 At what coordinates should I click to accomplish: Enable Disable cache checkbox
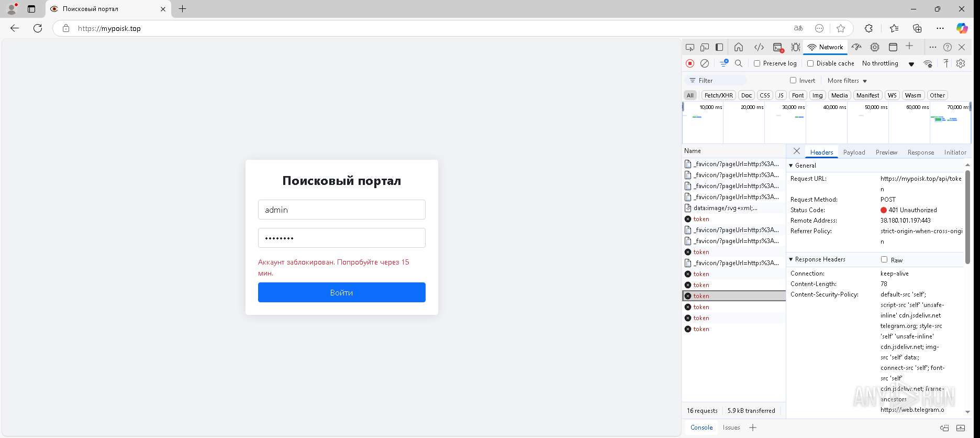(810, 63)
